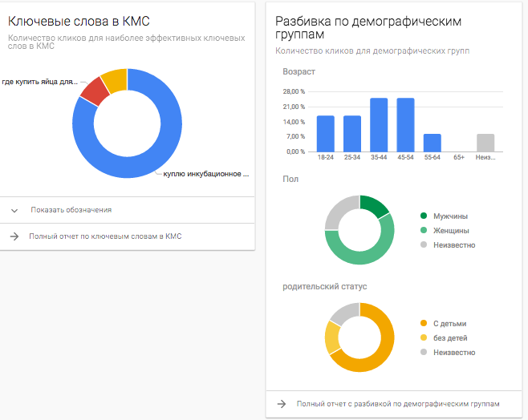Click the 28,00 % axis value
This screenshot has height=420, width=528.
pos(294,91)
